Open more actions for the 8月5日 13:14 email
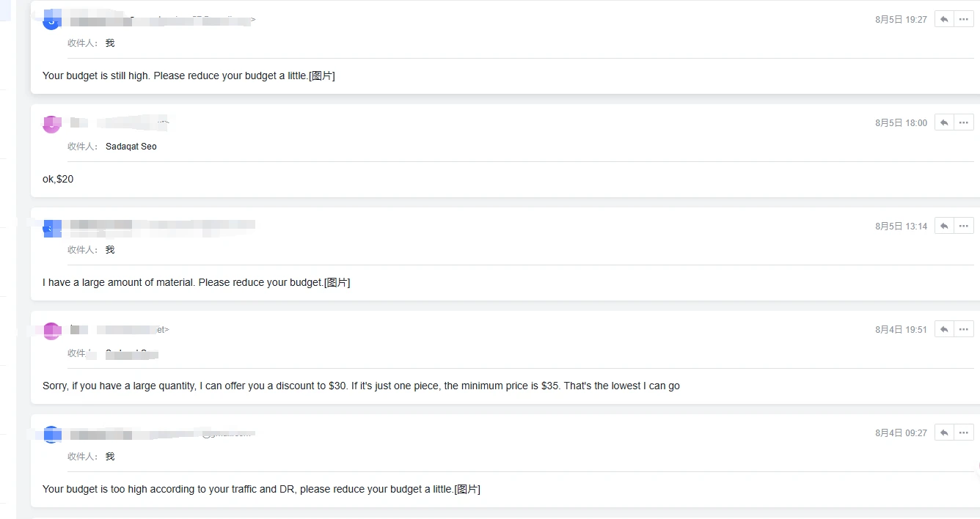 (964, 227)
